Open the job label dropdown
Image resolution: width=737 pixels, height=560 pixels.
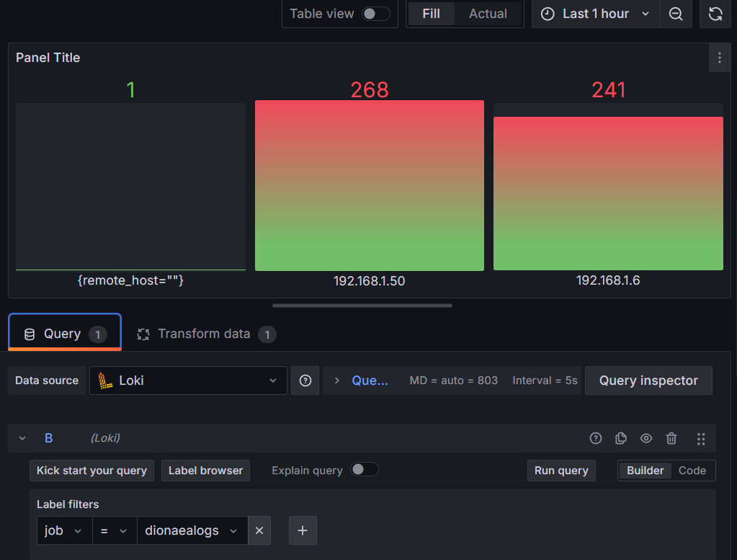pyautogui.click(x=64, y=530)
